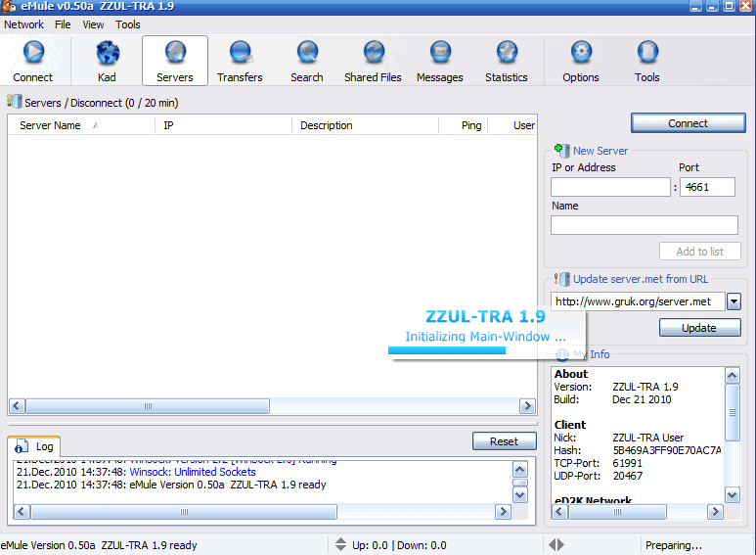Open the Statistics view

[x=507, y=62]
